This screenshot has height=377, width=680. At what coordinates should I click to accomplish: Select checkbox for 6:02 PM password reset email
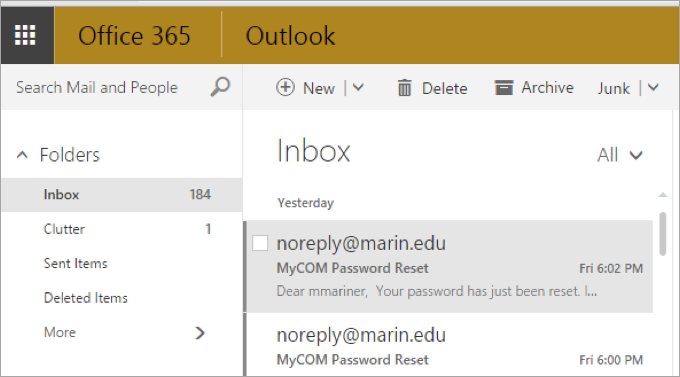(x=260, y=243)
